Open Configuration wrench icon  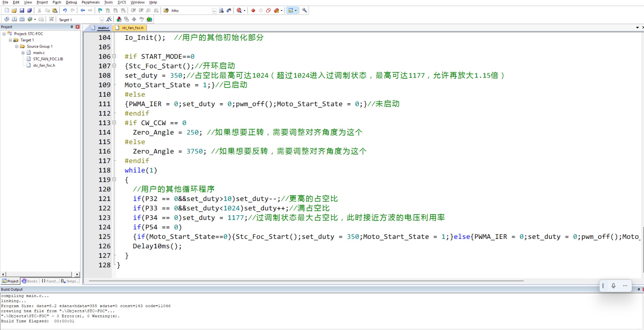click(304, 10)
